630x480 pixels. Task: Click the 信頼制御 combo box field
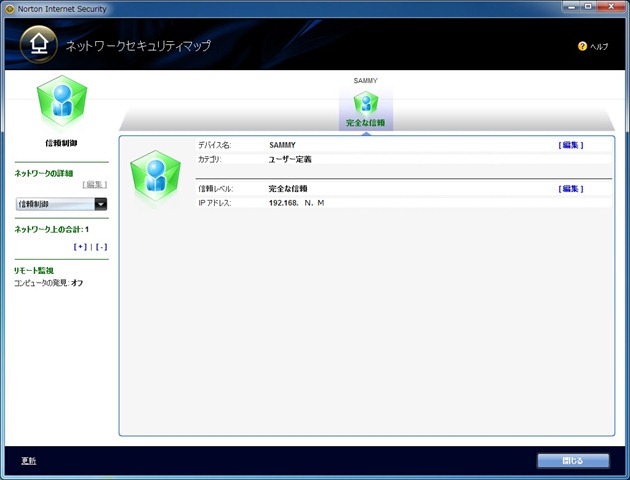point(61,204)
